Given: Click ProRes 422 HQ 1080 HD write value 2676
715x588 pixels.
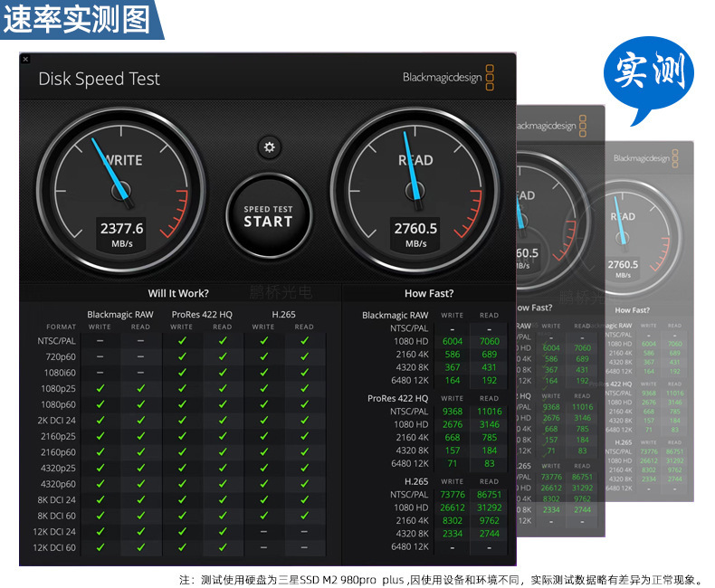Looking at the screenshot, I should pyautogui.click(x=453, y=425).
